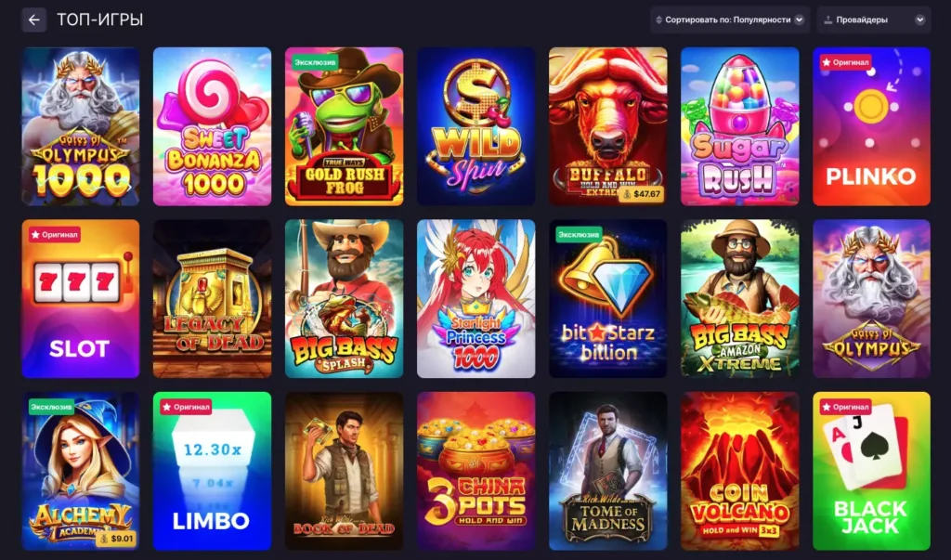The width and height of the screenshot is (951, 560).
Task: Open Legacy of Dead game
Action: 213,299
